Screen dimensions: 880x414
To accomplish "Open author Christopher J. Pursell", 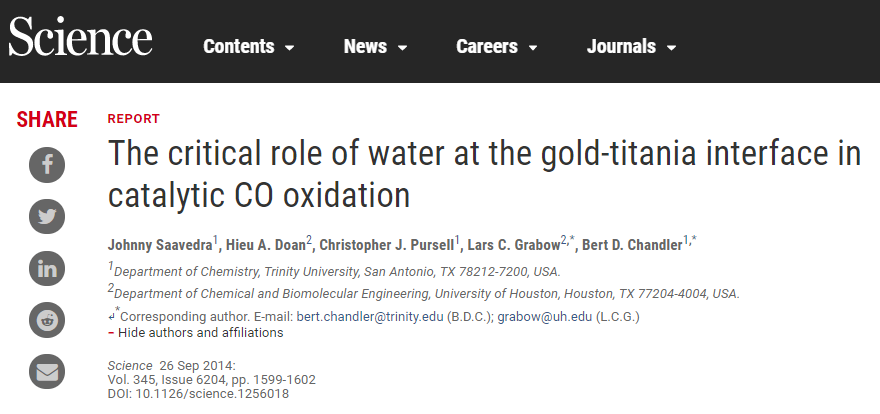I will (x=387, y=245).
